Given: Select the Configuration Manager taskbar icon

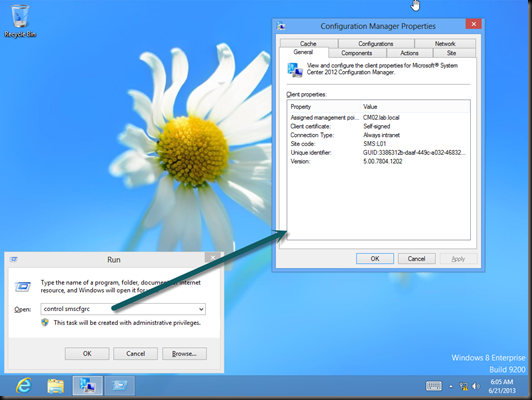Looking at the screenshot, I should [88, 386].
